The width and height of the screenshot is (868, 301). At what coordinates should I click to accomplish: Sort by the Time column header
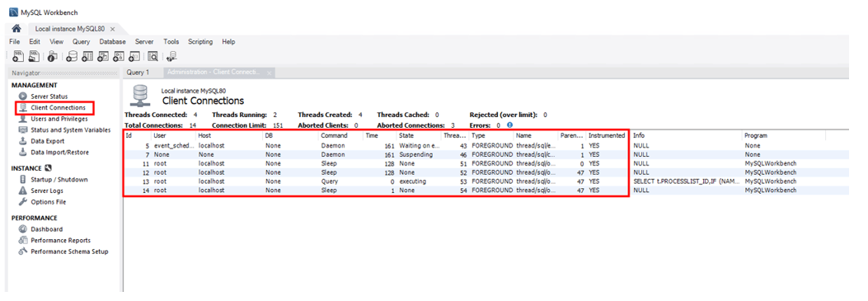pos(380,135)
